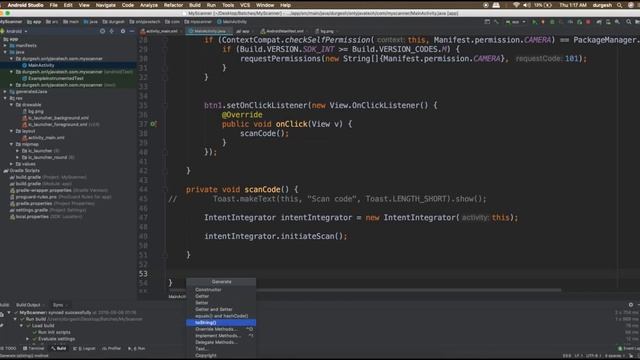Open the Analyze menu

[x=149, y=5]
